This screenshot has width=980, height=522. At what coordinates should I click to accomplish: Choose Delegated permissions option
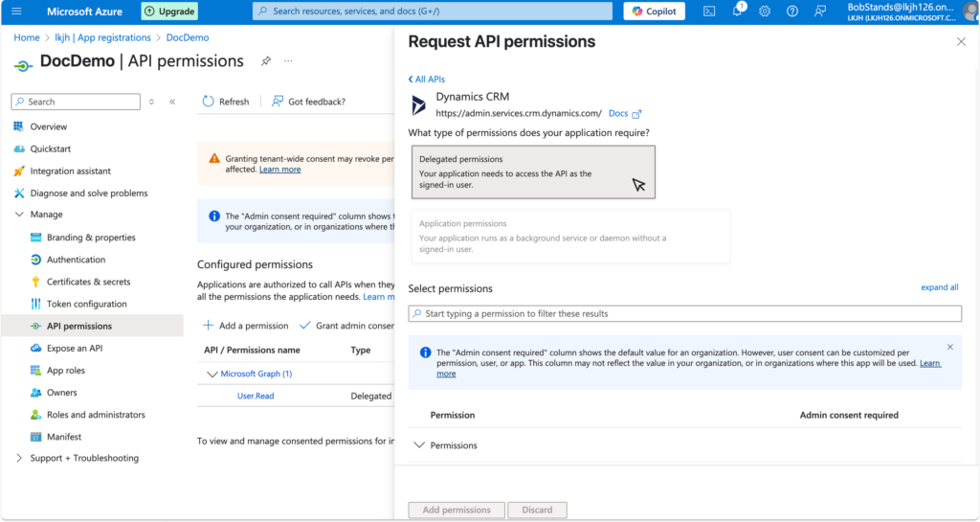click(533, 172)
